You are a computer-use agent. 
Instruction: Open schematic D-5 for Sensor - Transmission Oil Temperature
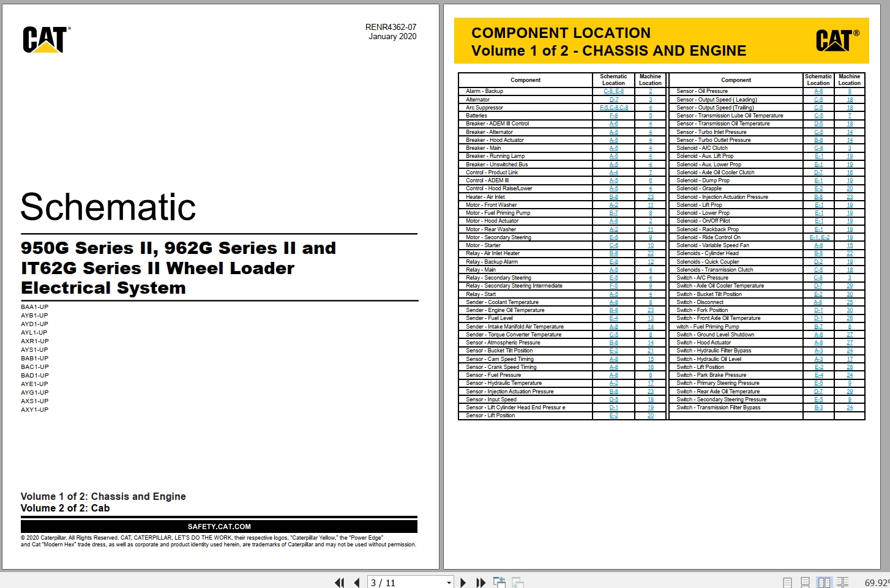coord(818,124)
